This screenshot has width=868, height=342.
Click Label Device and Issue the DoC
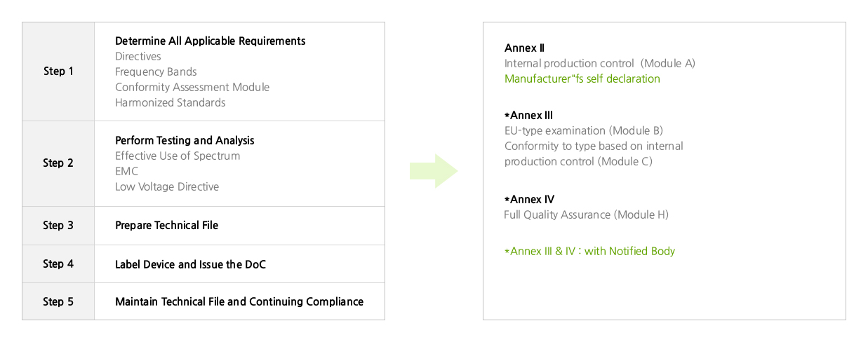190,264
